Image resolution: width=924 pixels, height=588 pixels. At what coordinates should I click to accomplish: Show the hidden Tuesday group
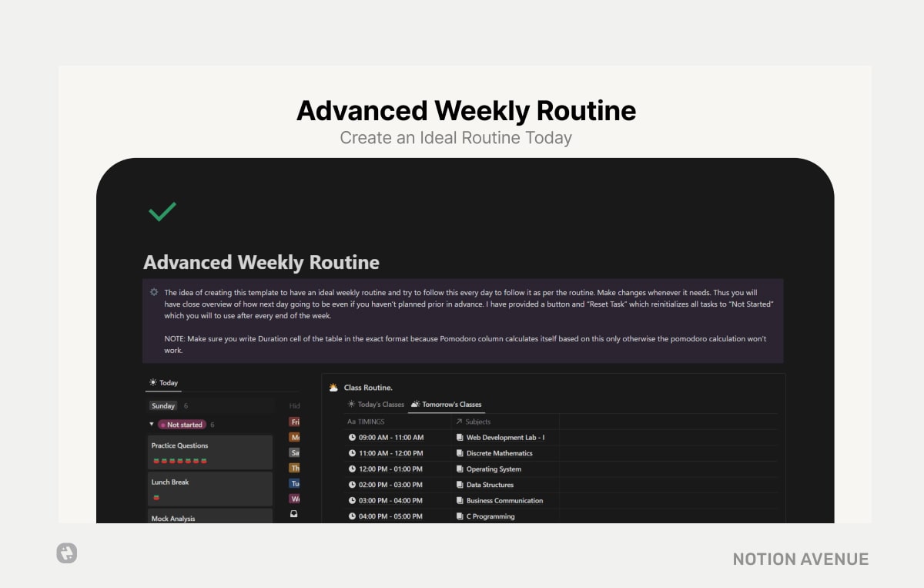295,483
